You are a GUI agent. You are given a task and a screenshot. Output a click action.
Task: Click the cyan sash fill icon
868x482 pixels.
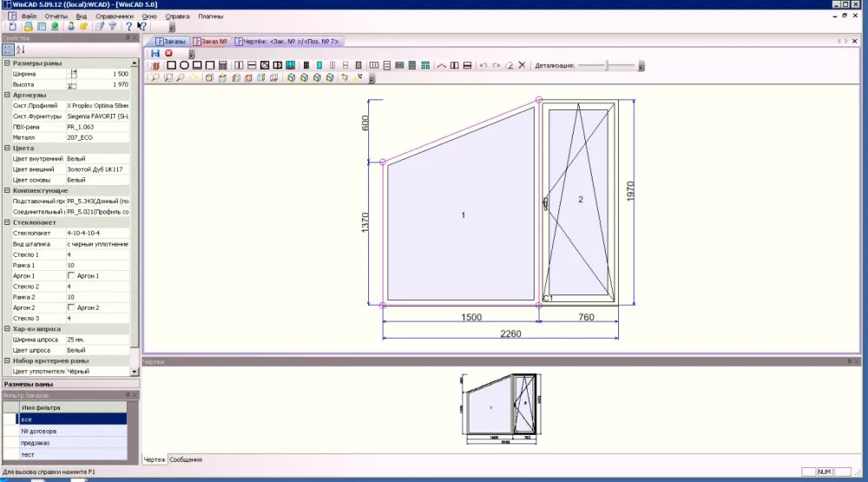click(x=319, y=65)
